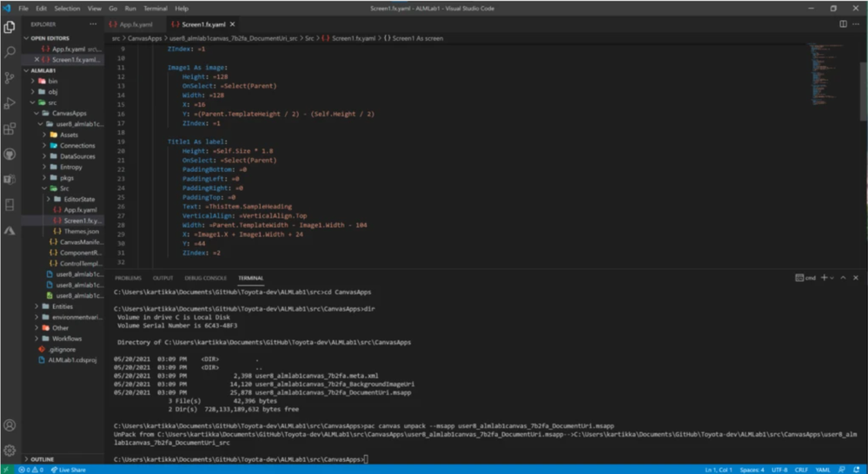
Task: Change the CRLF end of line sequence
Action: pyautogui.click(x=802, y=470)
